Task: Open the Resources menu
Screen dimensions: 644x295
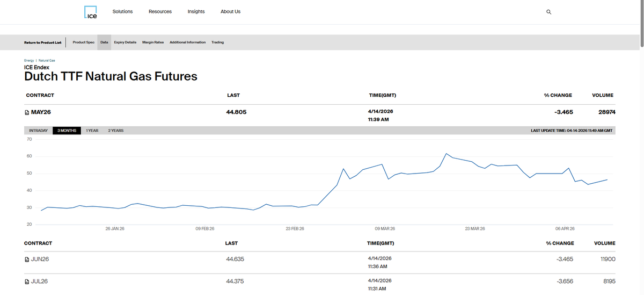Action: pyautogui.click(x=160, y=11)
